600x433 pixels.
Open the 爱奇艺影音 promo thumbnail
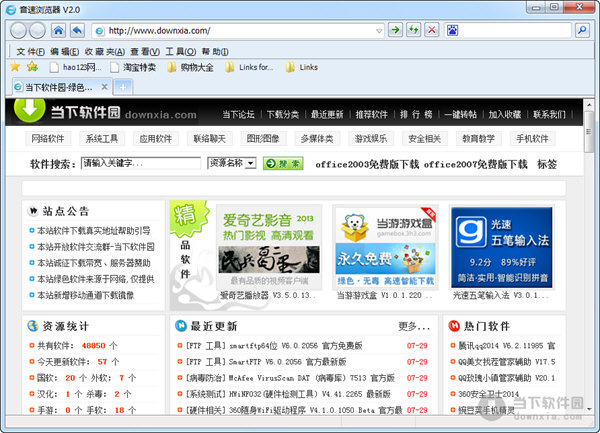coord(269,247)
